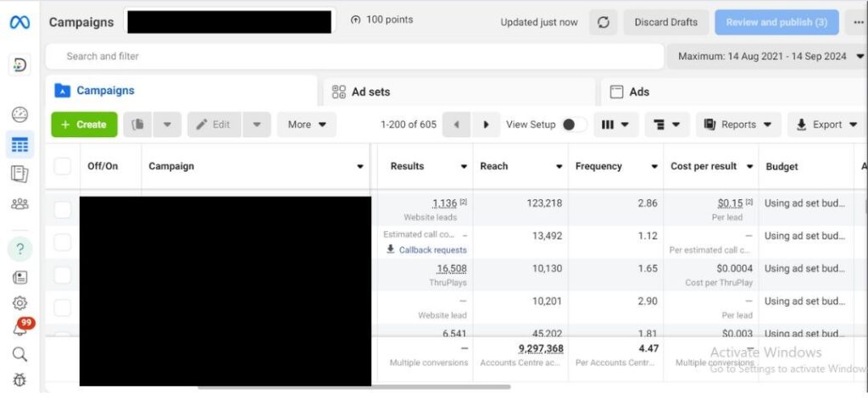The image size is (868, 399).
Task: Toggle the View Setup switch
Action: tap(573, 125)
